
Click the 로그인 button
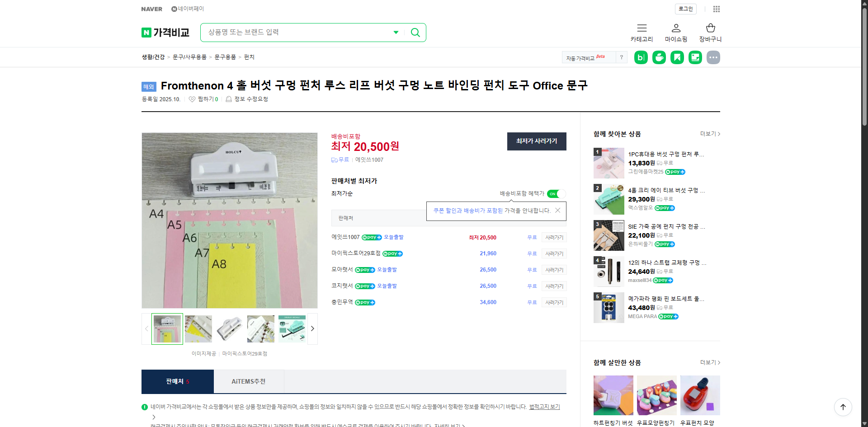click(x=685, y=9)
